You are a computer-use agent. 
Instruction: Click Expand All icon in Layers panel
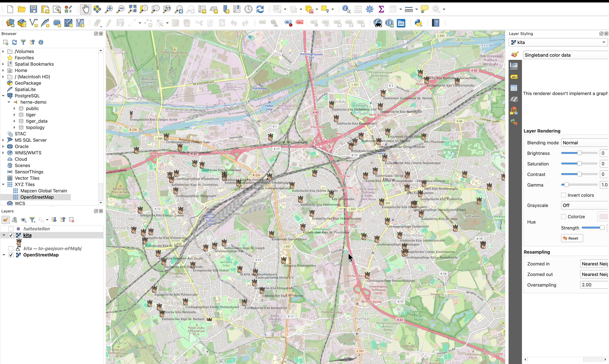point(54,219)
